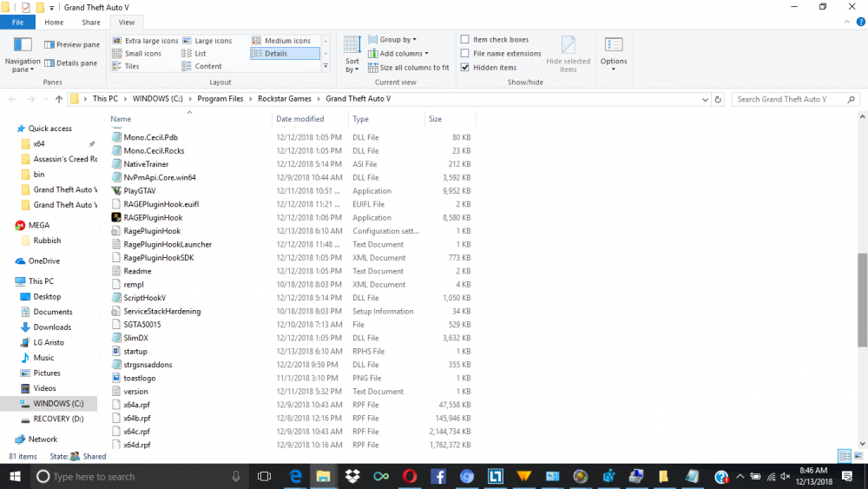Open the Navigation pane options
Screen dimensions: 868x489
23,54
